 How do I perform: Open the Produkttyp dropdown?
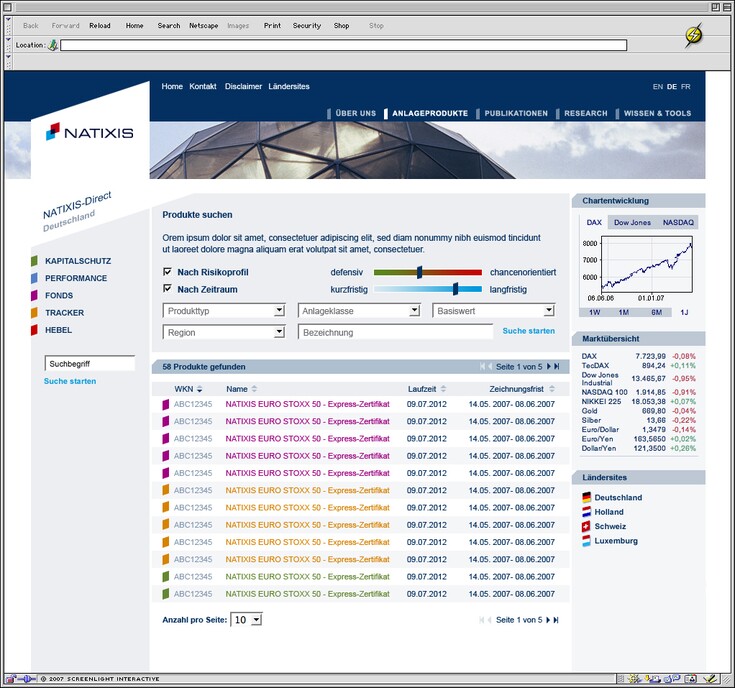224,310
